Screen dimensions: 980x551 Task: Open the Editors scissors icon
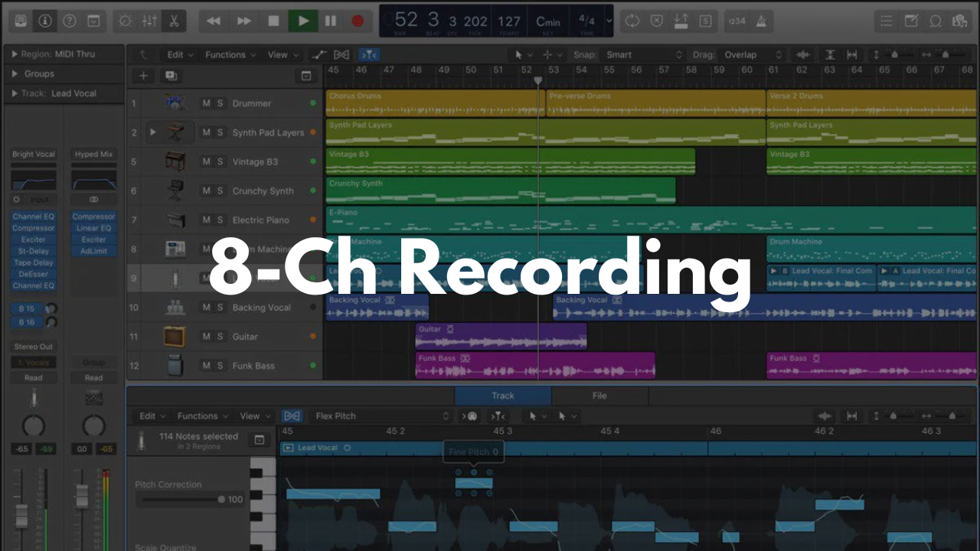(174, 21)
